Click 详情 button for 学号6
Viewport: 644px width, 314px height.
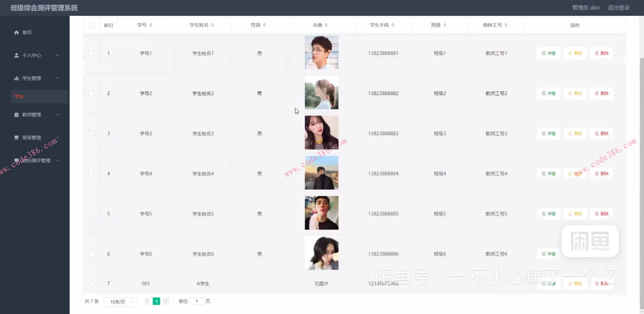click(548, 254)
